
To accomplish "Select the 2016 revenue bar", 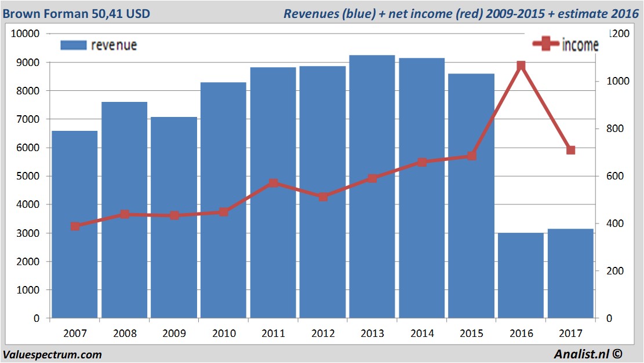I will pos(521,275).
